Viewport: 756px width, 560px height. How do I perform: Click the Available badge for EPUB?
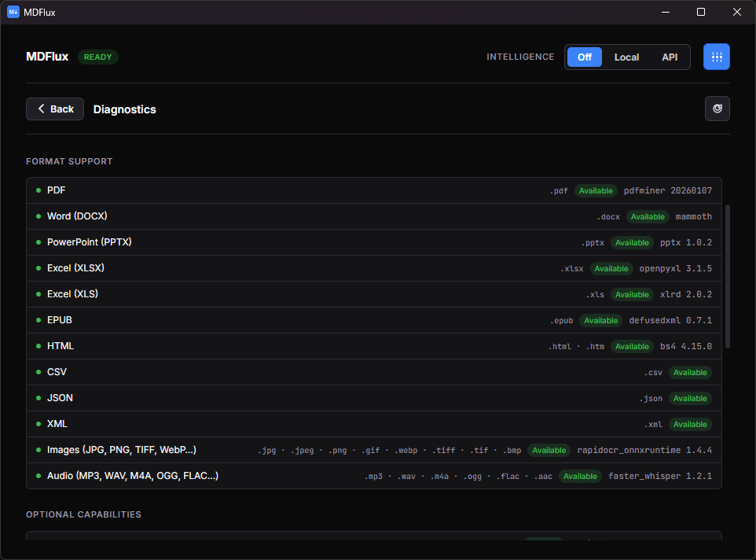click(x=600, y=320)
